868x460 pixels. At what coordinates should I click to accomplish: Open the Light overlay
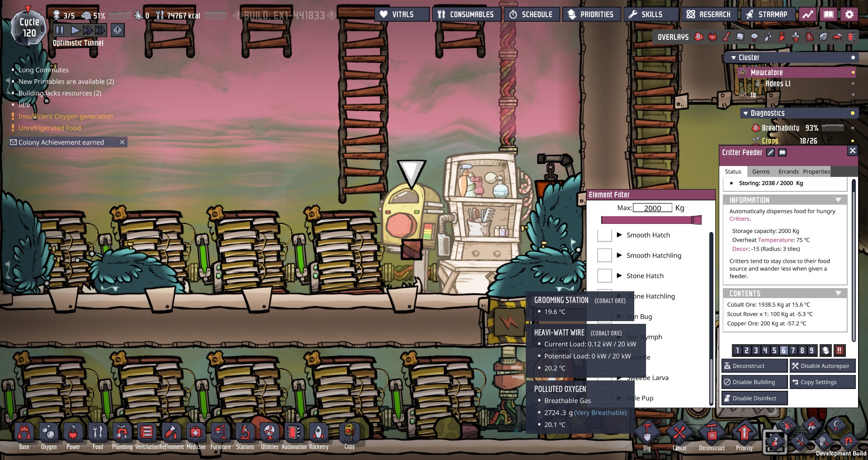click(754, 37)
